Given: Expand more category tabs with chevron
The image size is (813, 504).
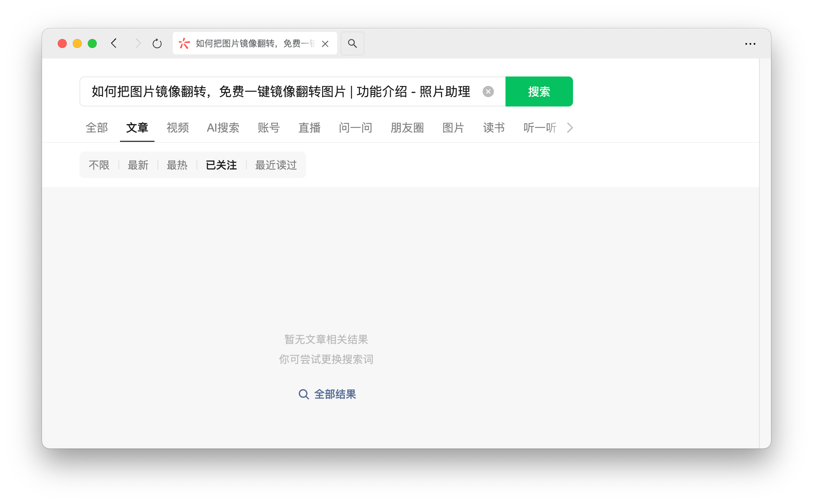Looking at the screenshot, I should click(x=570, y=128).
